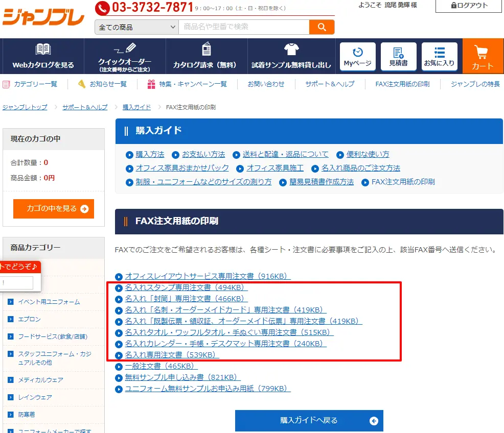Image resolution: width=504 pixels, height=433 pixels.
Task: Open the cart icon button
Action: [482, 53]
